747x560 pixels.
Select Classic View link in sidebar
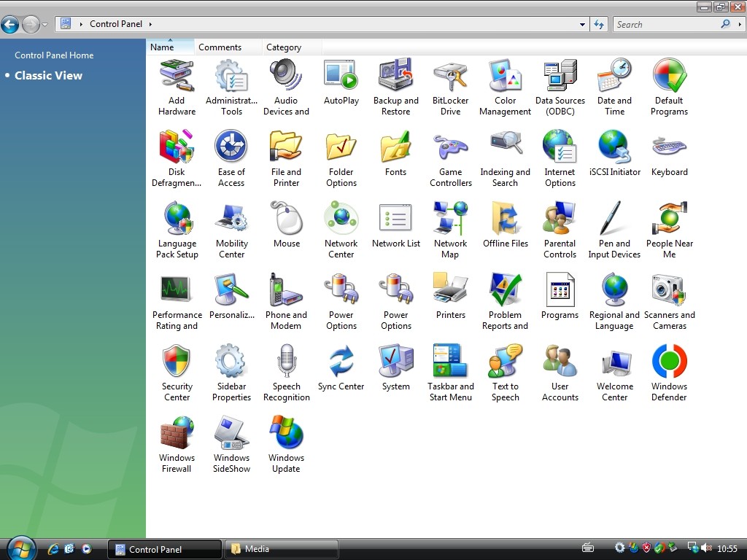(48, 76)
